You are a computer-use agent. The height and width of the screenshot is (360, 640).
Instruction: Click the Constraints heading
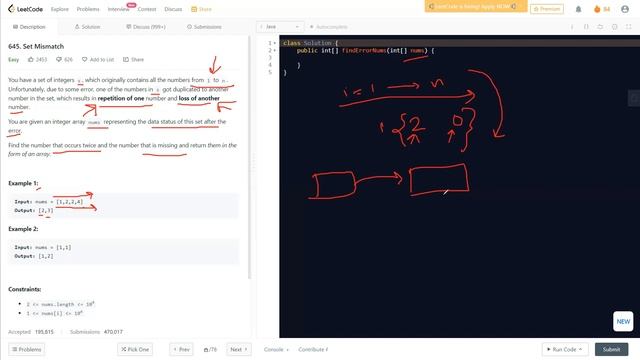tap(24, 289)
